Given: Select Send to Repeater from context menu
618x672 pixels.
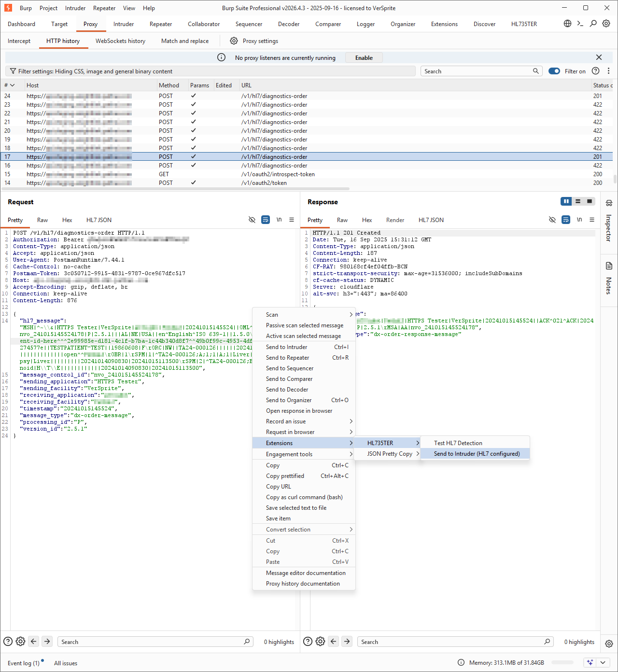Looking at the screenshot, I should point(304,358).
